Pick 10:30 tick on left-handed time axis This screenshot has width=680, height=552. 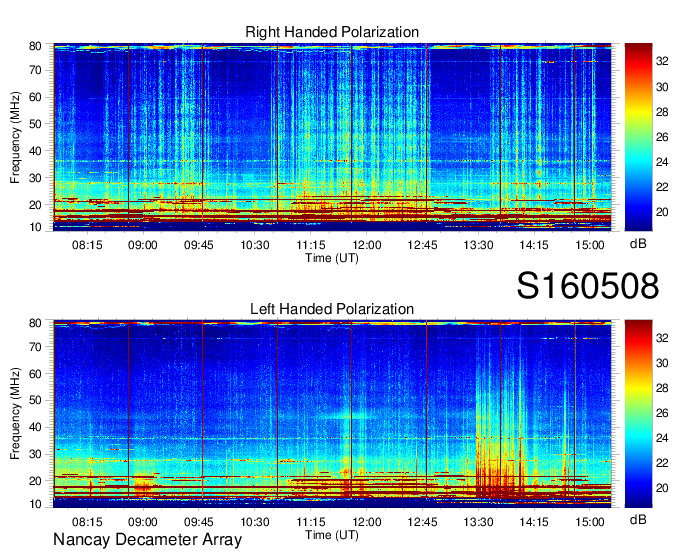click(x=255, y=522)
